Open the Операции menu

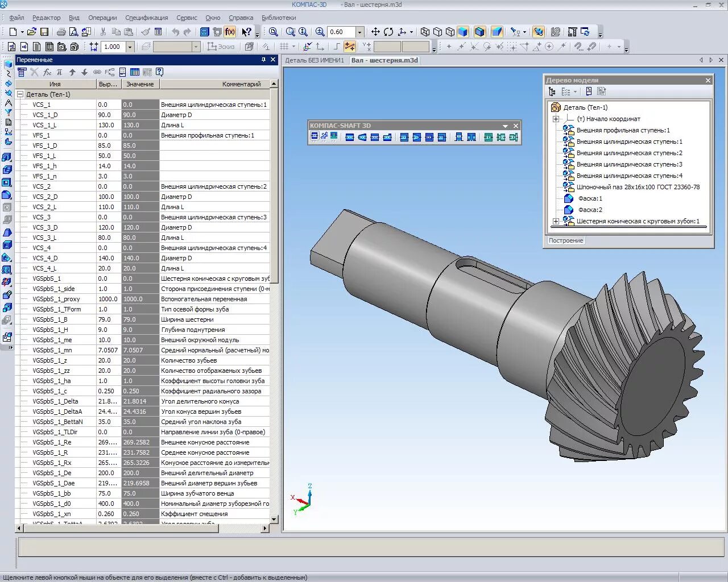[103, 18]
